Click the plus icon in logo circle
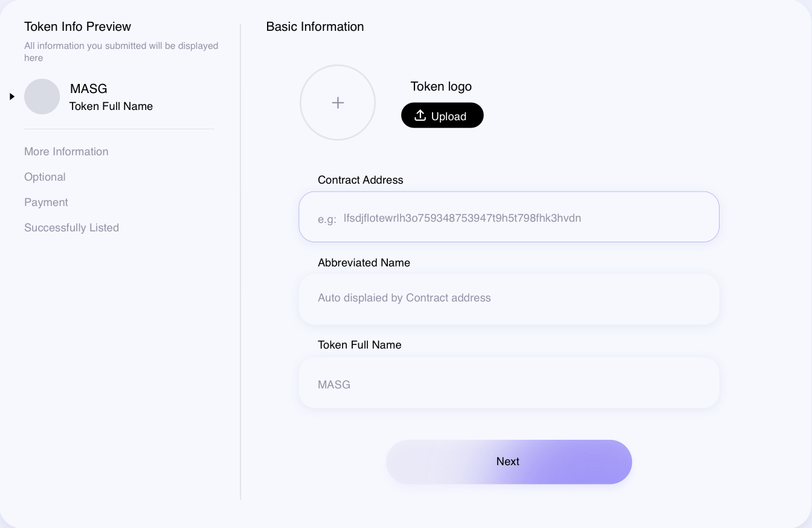812x528 pixels. 338,103
